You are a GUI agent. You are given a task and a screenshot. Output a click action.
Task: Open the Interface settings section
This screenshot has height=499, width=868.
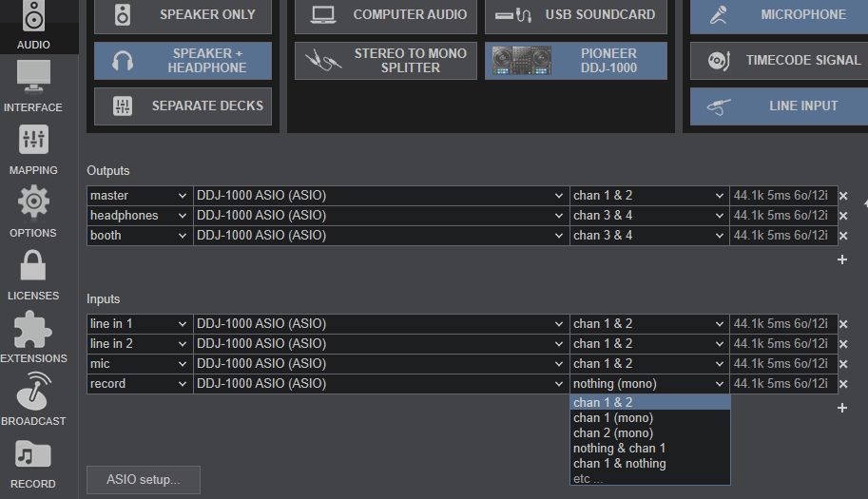pos(33,86)
